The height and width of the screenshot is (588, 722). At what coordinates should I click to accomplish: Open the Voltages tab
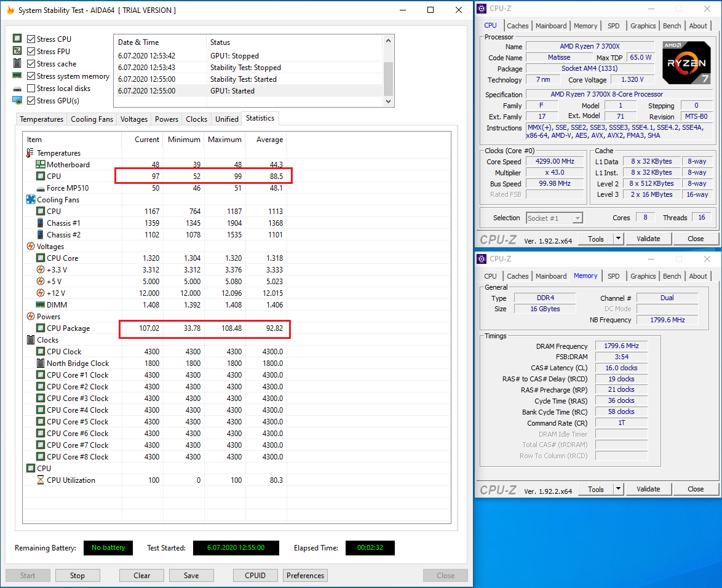tap(134, 119)
